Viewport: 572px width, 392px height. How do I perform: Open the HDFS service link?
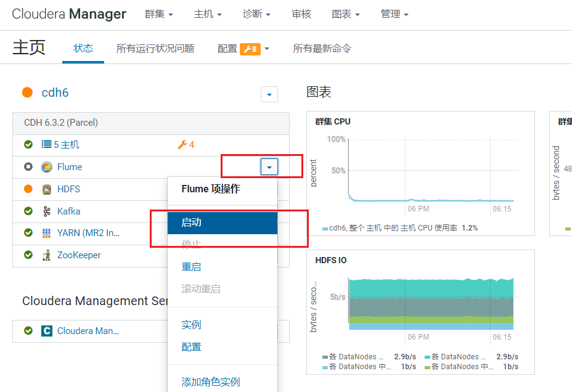click(x=68, y=189)
